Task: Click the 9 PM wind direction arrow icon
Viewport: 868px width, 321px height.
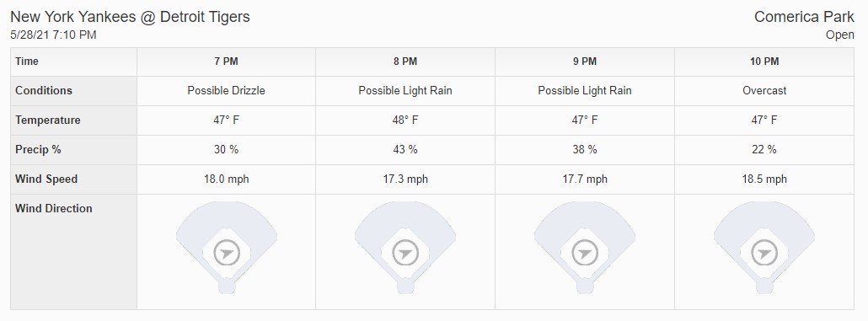Action: point(585,254)
